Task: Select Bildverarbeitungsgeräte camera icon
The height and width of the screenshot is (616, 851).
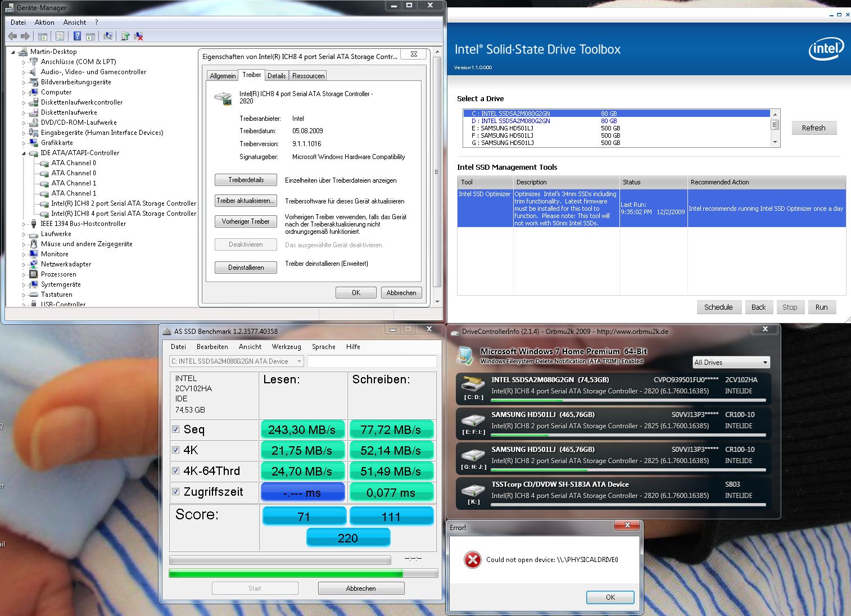Action: point(34,82)
